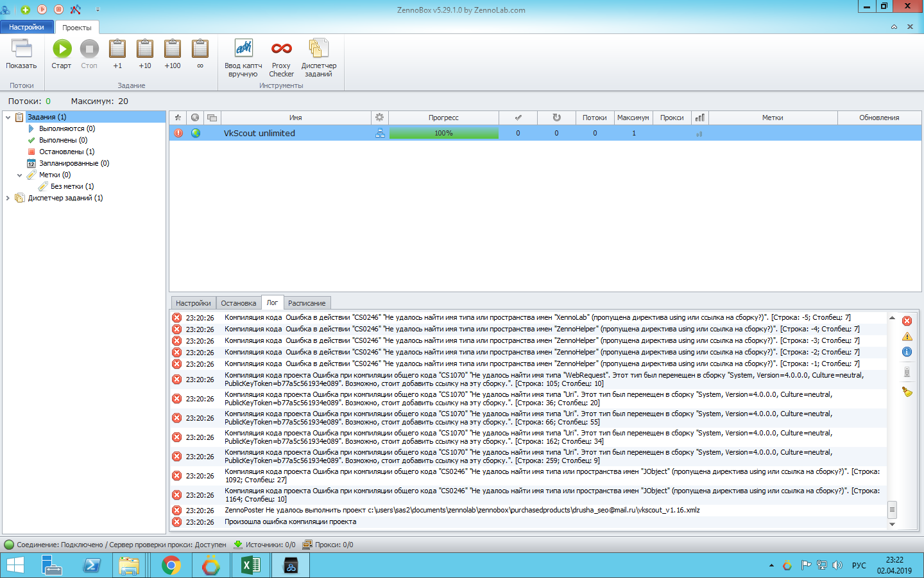
Task: Click the windows column header icon
Action: [x=212, y=118]
